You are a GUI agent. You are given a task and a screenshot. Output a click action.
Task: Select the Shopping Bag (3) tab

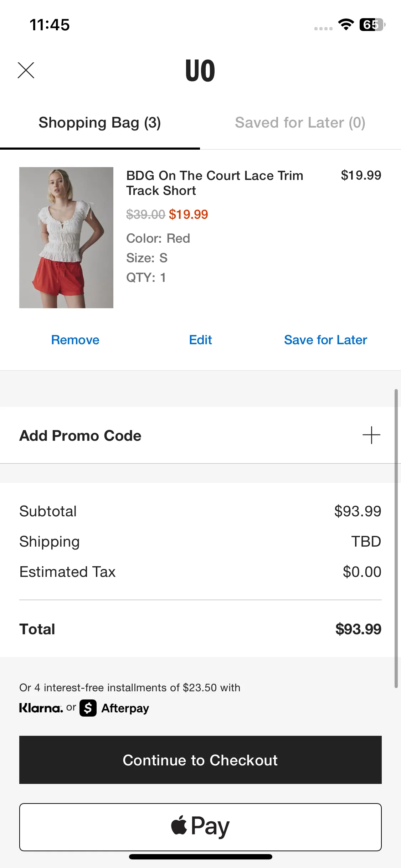click(x=100, y=123)
